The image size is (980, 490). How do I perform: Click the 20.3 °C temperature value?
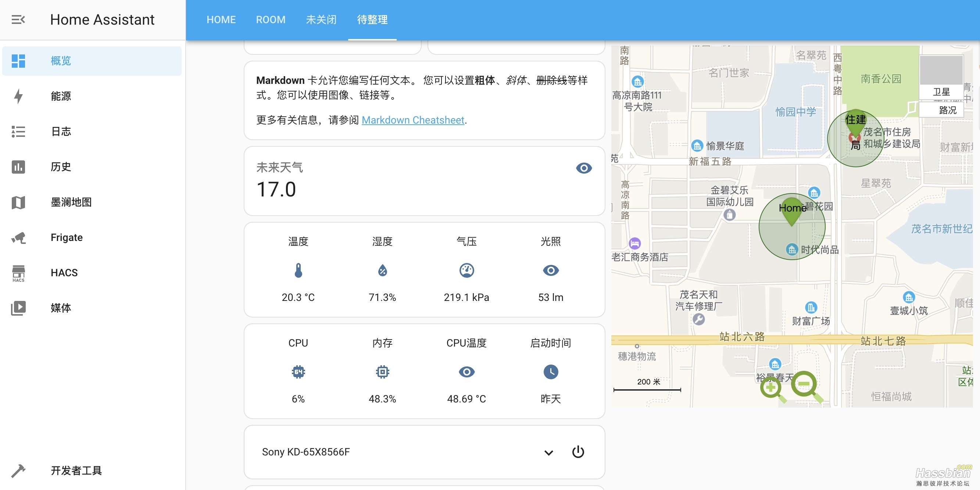point(298,297)
